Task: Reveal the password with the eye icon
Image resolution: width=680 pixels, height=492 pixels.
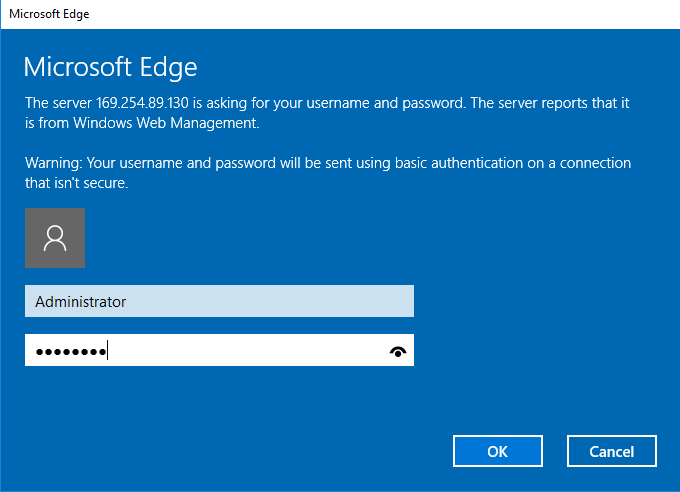Action: 399,351
